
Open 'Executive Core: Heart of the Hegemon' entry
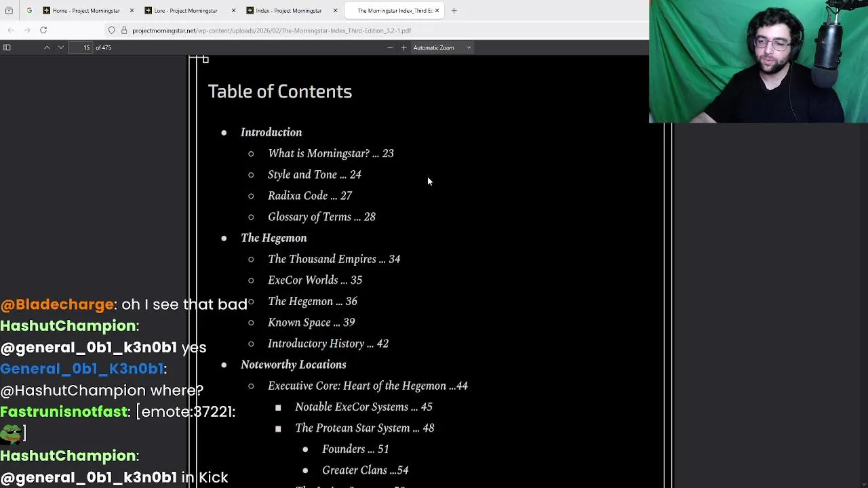(368, 386)
